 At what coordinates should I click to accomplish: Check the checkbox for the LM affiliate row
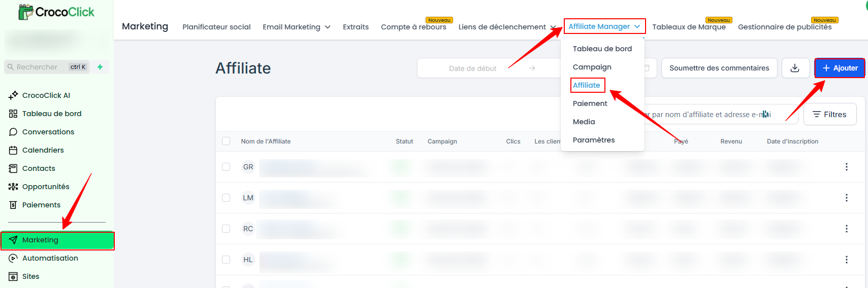click(226, 198)
